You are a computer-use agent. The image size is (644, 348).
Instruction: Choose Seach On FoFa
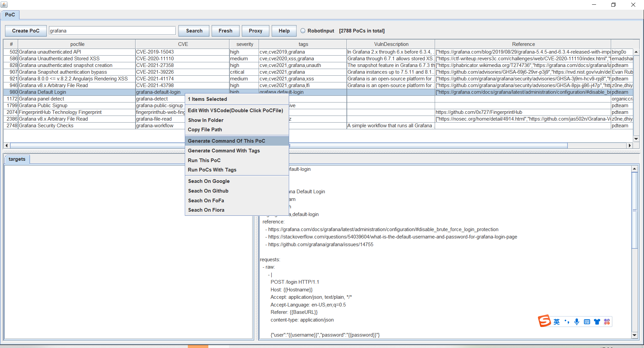[x=237, y=201]
